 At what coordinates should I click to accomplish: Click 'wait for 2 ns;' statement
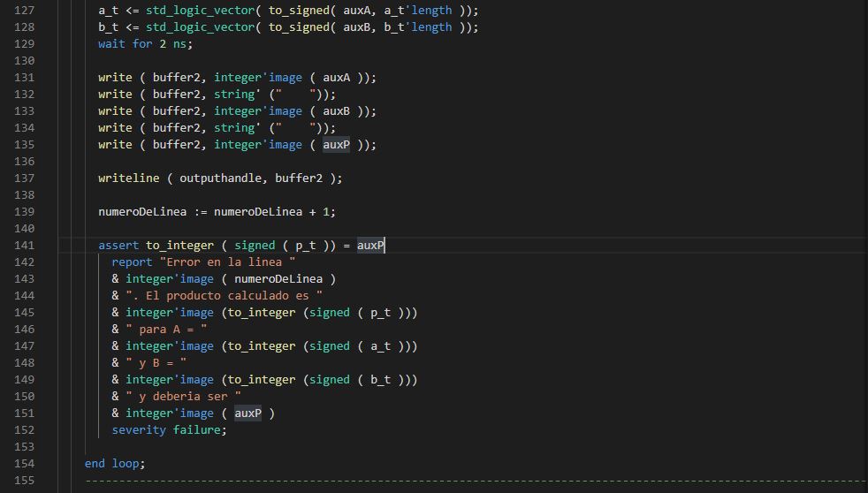[145, 44]
